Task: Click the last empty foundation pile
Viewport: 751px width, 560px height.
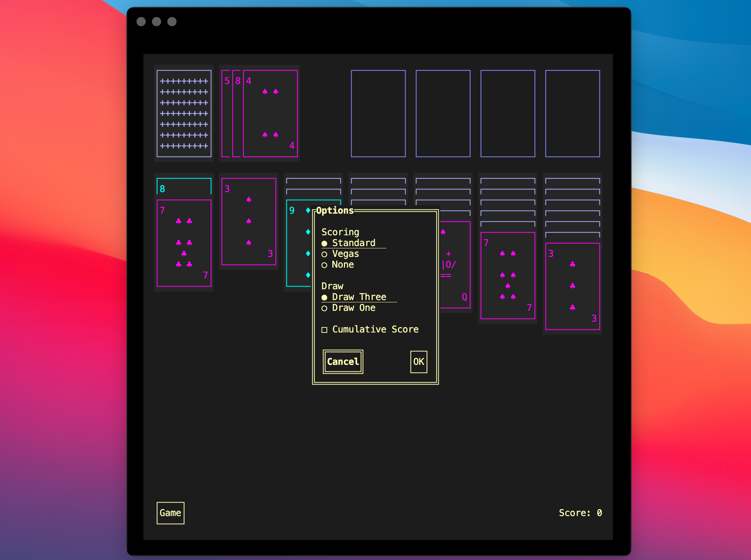Action: [x=573, y=113]
